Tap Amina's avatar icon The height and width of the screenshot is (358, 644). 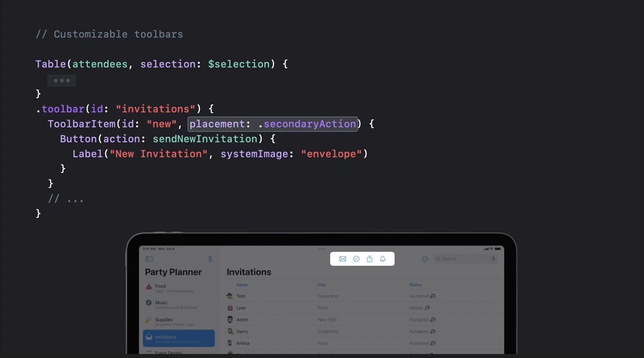click(230, 343)
